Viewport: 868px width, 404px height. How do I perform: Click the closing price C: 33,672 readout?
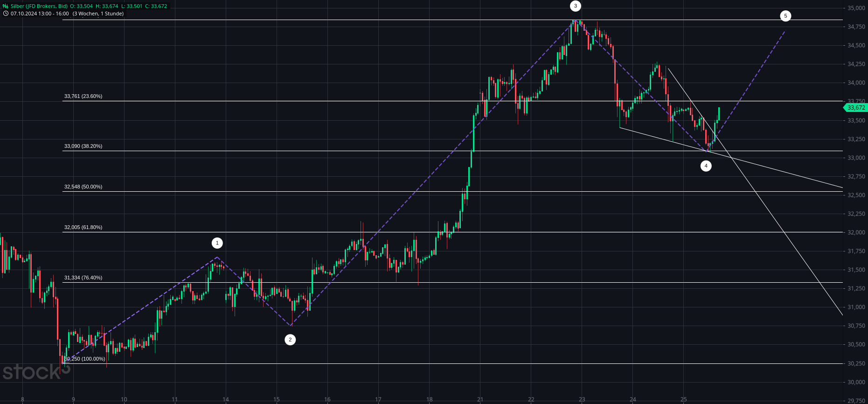click(x=156, y=6)
